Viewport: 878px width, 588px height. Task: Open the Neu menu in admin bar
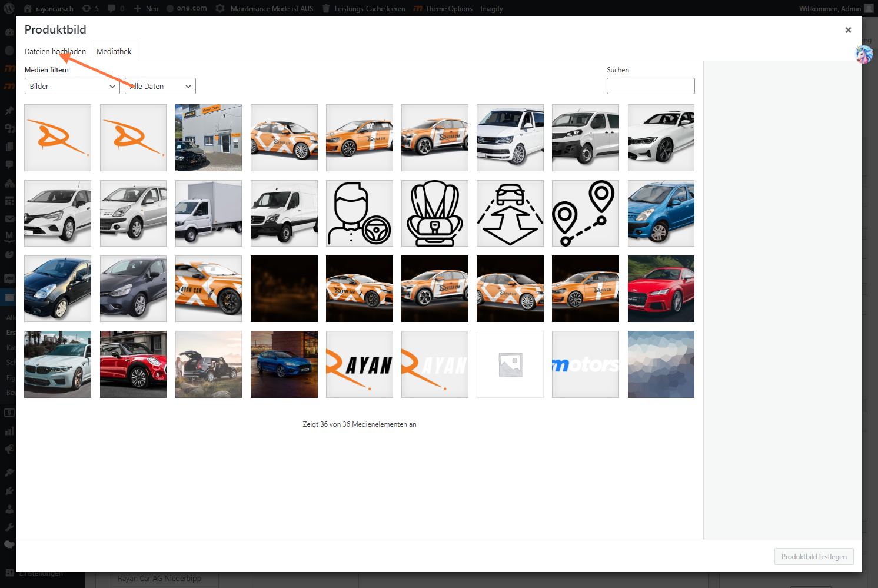[x=146, y=8]
